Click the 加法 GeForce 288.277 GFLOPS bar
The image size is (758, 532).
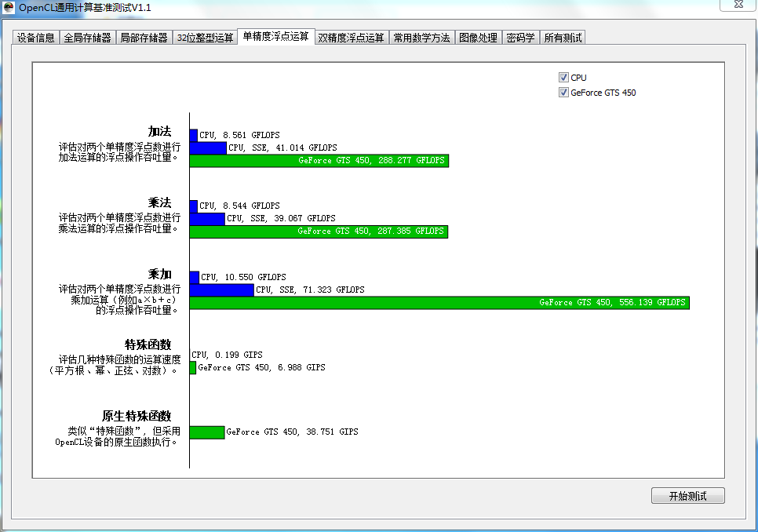click(x=319, y=161)
